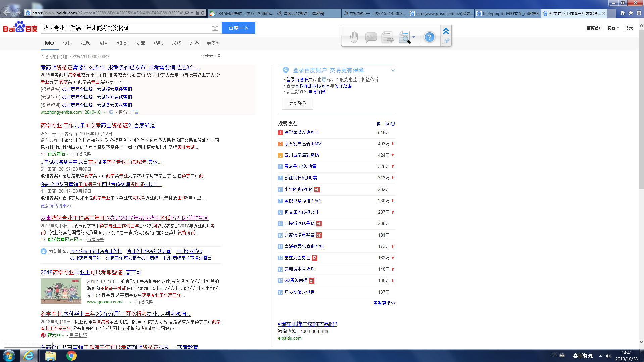Switch to the 图片 search tab
The width and height of the screenshot is (644, 362).
pyautogui.click(x=104, y=43)
